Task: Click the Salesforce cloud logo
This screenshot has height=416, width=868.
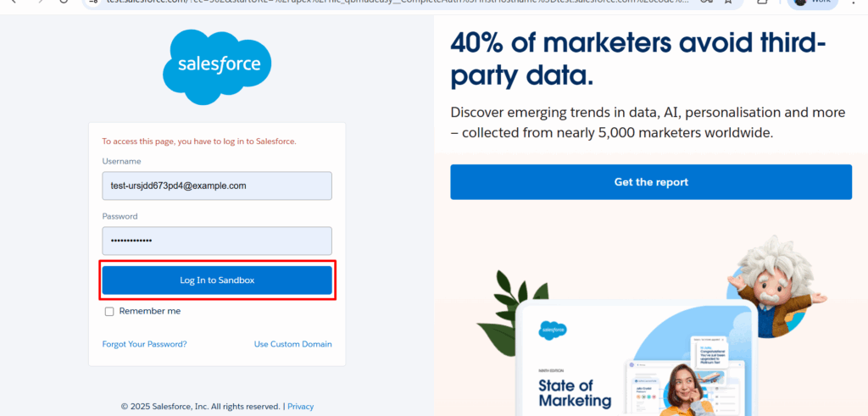Action: (x=217, y=67)
